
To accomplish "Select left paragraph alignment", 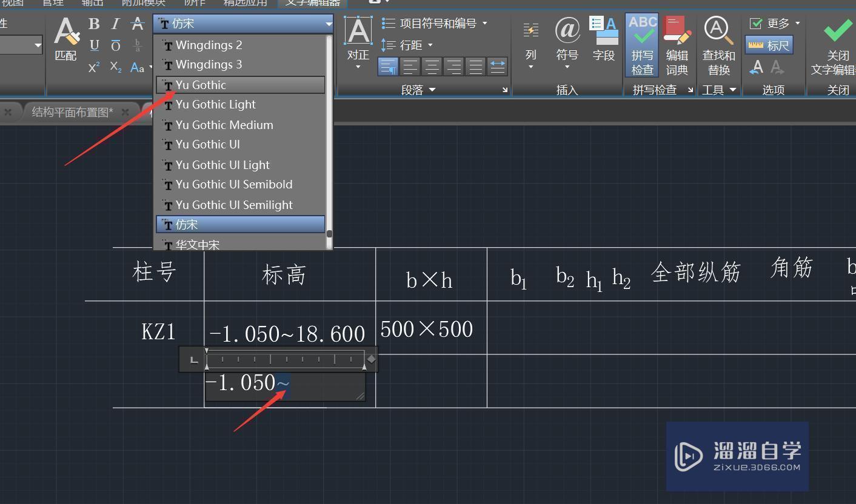I will click(x=410, y=66).
